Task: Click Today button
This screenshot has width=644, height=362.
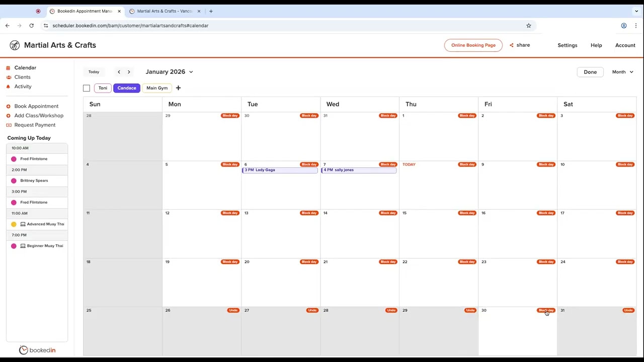Action: (x=94, y=72)
